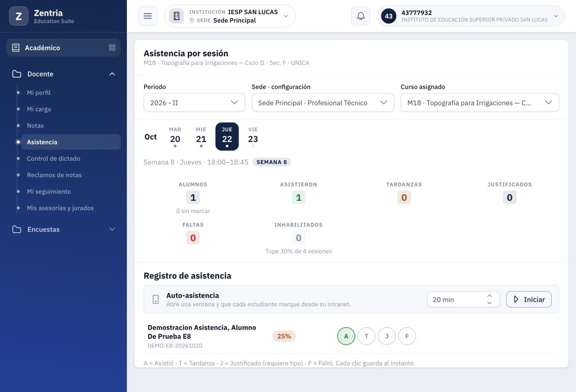576x392 pixels.
Task: Select Tuesday Oct 20 session
Action: (175, 136)
